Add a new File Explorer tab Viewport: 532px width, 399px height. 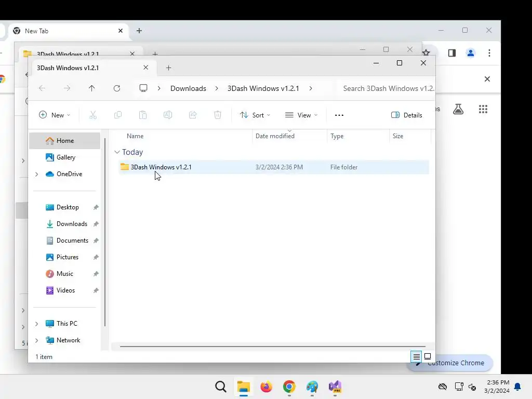click(x=169, y=68)
